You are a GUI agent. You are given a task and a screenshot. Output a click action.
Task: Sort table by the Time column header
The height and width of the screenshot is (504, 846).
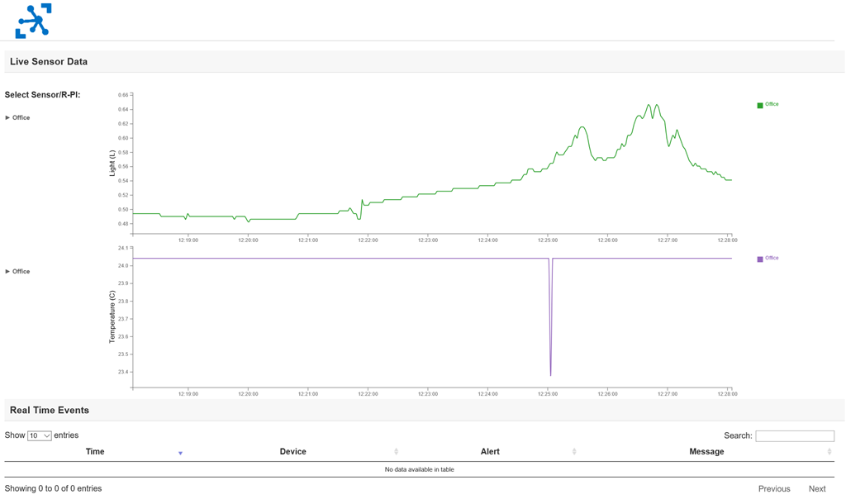95,452
